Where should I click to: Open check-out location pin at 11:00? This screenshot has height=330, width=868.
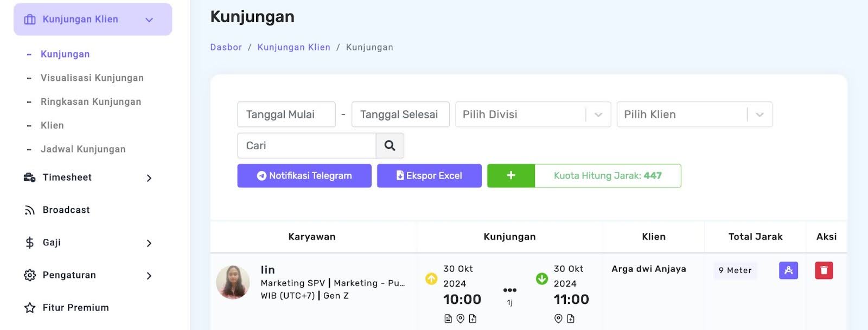pos(558,319)
